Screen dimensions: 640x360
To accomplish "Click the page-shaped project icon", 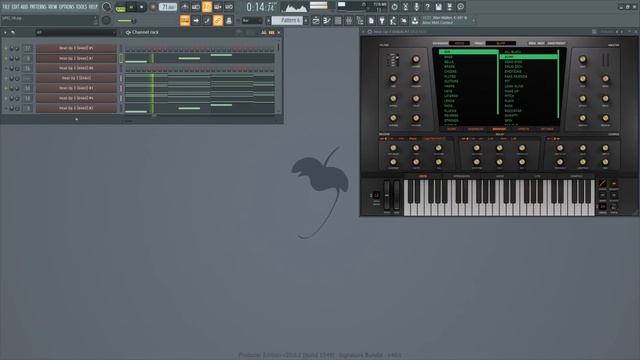I will [x=371, y=20].
